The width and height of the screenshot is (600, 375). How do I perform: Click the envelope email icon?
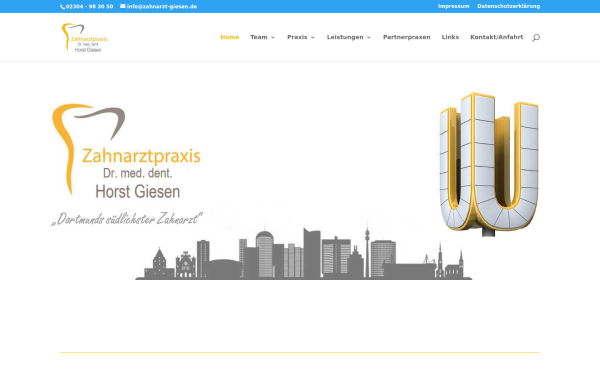[x=122, y=6]
